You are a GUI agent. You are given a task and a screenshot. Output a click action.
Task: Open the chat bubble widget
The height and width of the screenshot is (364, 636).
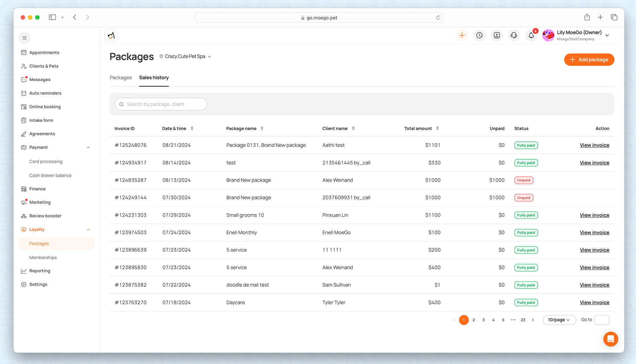tap(610, 339)
